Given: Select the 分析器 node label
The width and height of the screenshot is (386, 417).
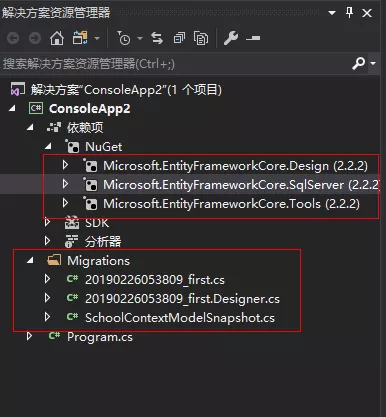Looking at the screenshot, I should [x=103, y=242].
